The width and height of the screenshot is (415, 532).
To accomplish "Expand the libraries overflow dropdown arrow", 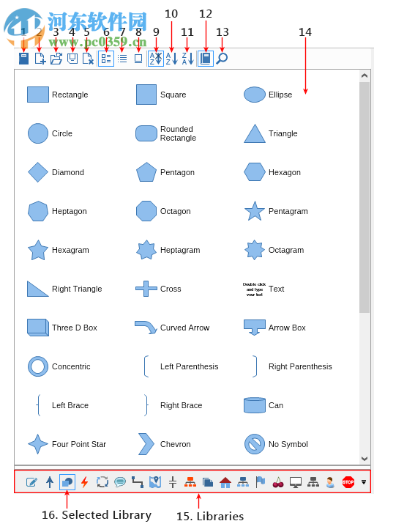I will point(364,481).
